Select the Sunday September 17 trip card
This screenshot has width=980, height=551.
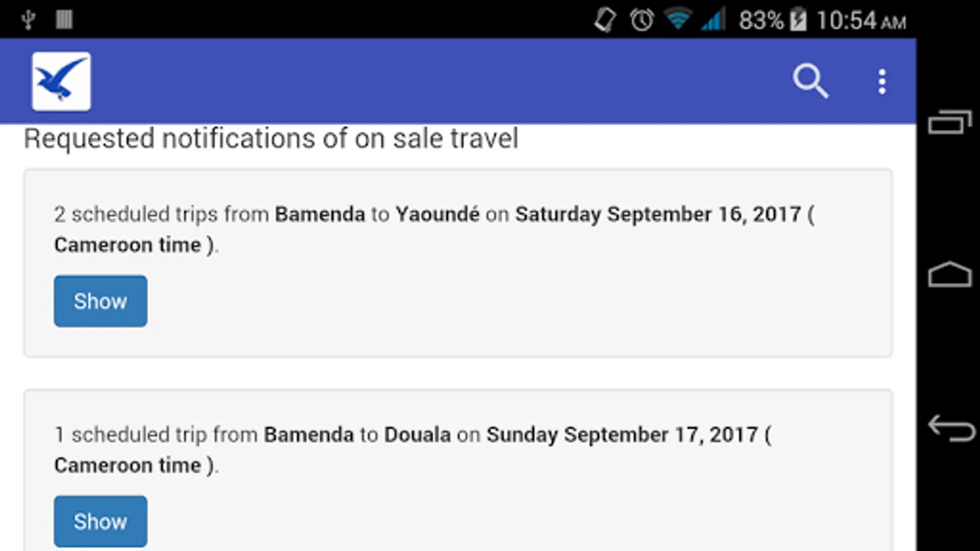click(x=458, y=470)
